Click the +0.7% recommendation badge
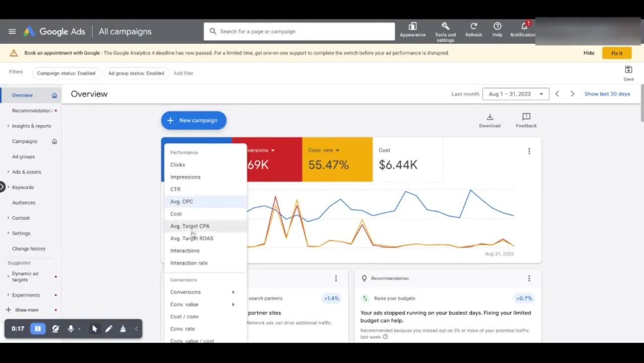This screenshot has height=363, width=644. [524, 299]
